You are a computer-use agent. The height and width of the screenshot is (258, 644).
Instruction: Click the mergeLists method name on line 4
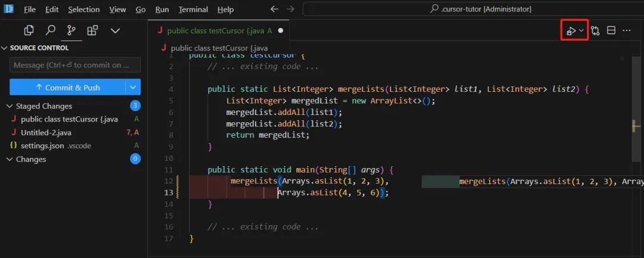click(x=361, y=89)
